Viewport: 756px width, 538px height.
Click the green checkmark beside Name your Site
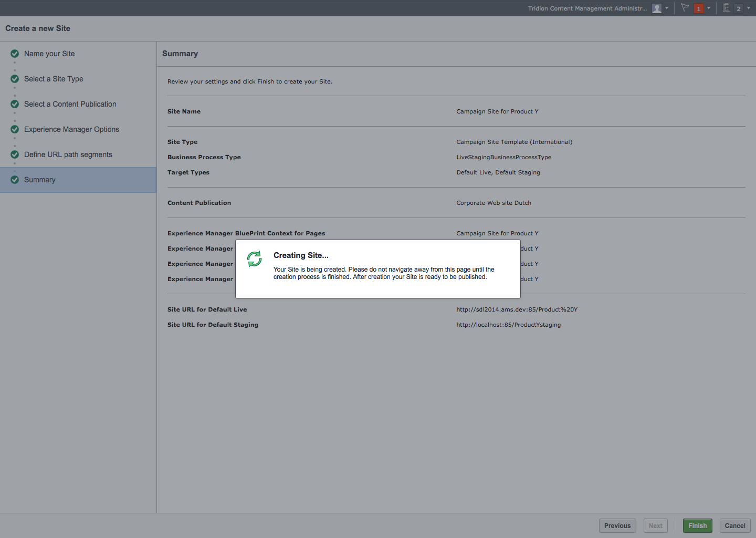click(x=15, y=54)
